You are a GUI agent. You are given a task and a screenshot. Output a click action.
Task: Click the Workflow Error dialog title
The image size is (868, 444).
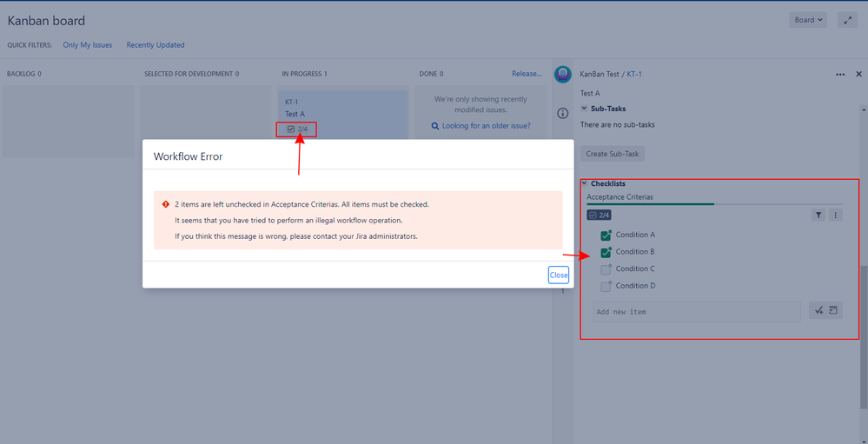tap(188, 156)
